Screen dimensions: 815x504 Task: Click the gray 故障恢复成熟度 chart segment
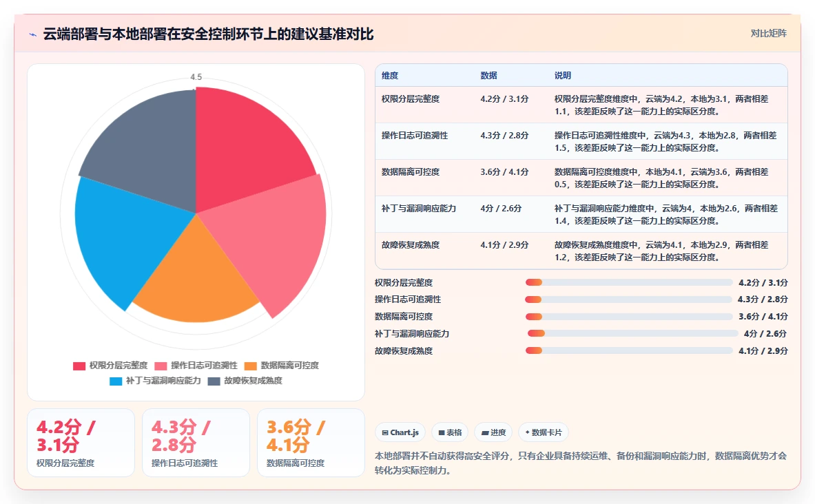151,151
